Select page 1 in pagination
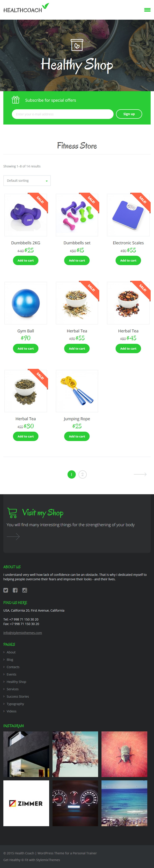 [72, 474]
